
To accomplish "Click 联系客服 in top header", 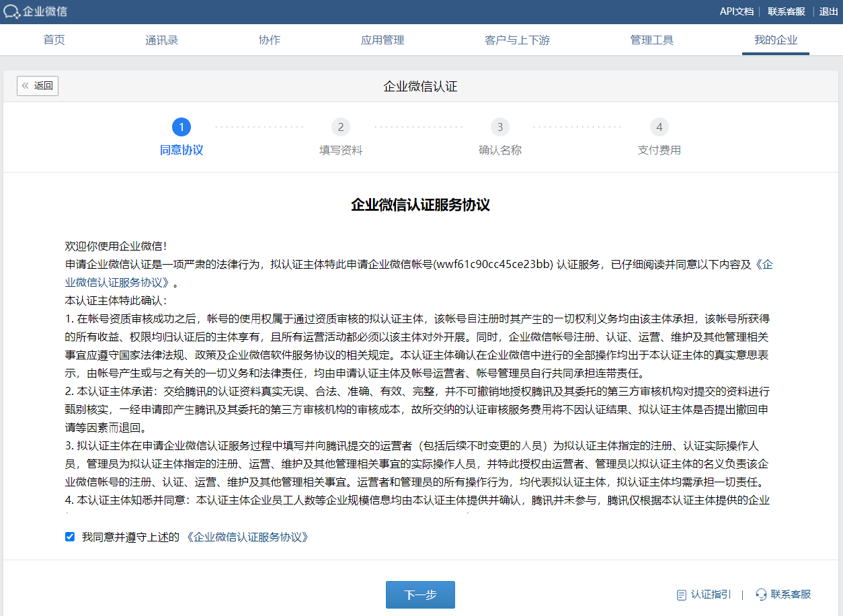I will (x=787, y=11).
